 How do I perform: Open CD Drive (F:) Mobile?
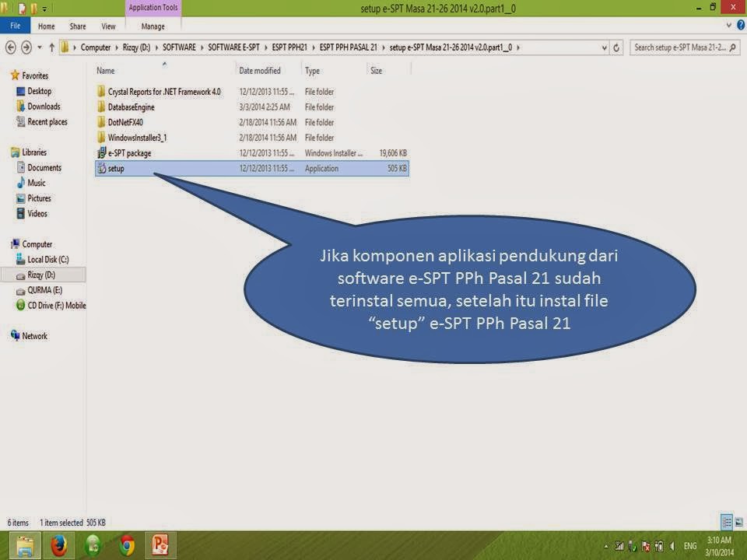(56, 305)
